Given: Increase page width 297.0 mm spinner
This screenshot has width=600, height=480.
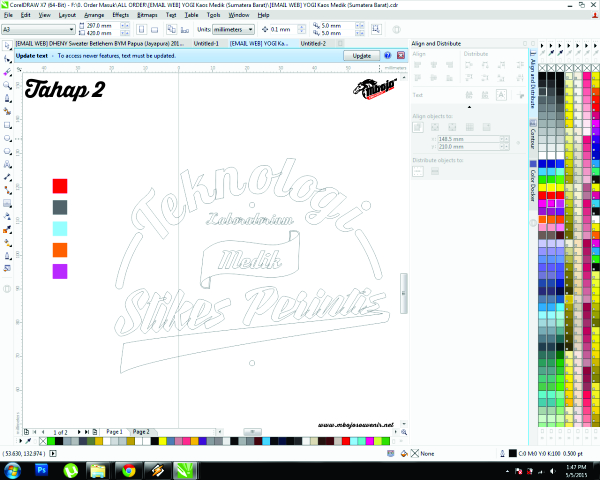Looking at the screenshot, I should click(125, 25).
